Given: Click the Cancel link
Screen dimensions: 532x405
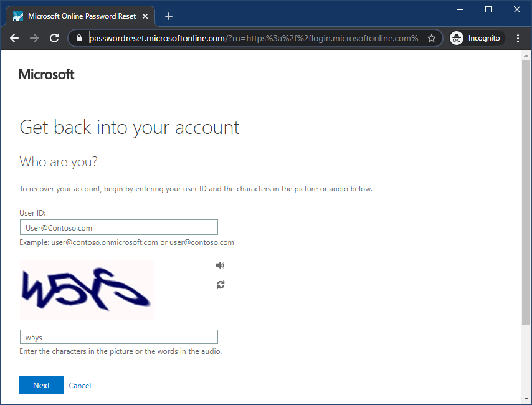Looking at the screenshot, I should pyautogui.click(x=80, y=385).
